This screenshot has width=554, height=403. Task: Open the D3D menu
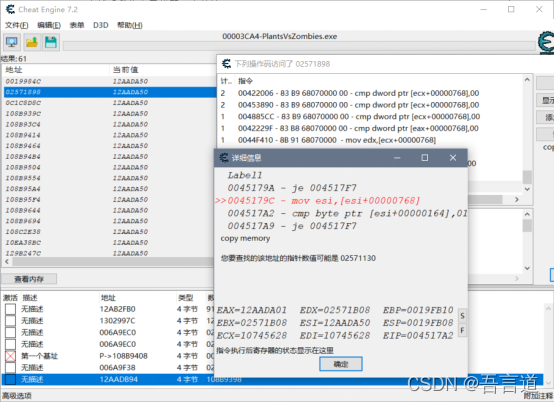click(x=100, y=25)
